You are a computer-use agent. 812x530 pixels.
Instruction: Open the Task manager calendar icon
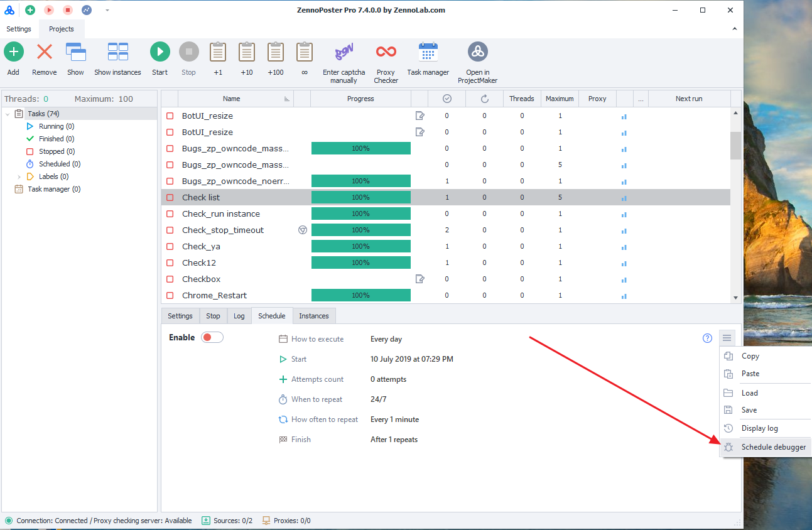[428, 52]
